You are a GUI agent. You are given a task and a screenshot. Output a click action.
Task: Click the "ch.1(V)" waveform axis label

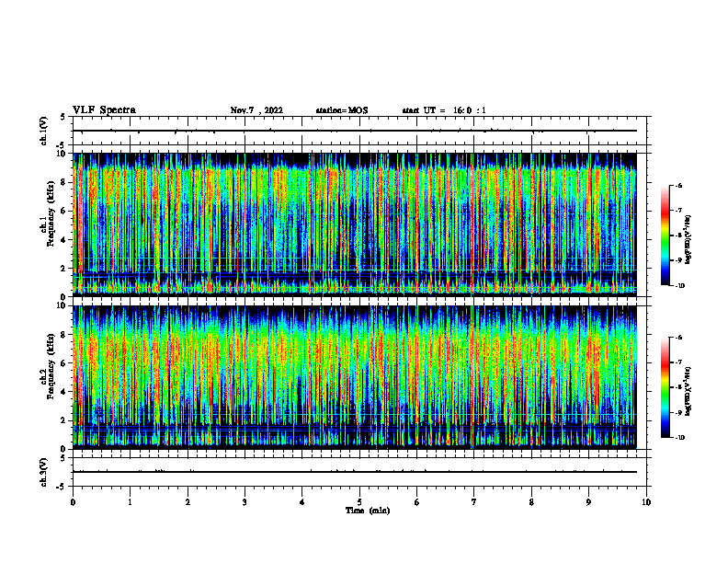(43, 131)
